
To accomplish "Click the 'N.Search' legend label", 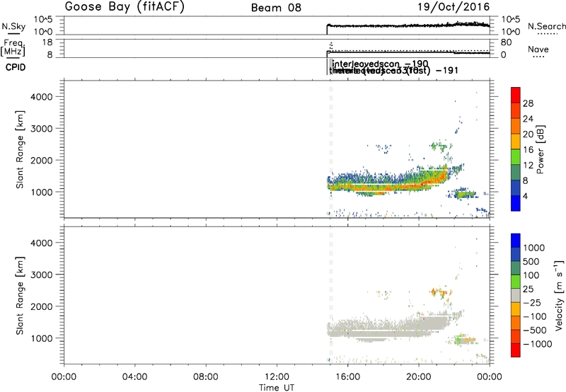I will [x=546, y=26].
